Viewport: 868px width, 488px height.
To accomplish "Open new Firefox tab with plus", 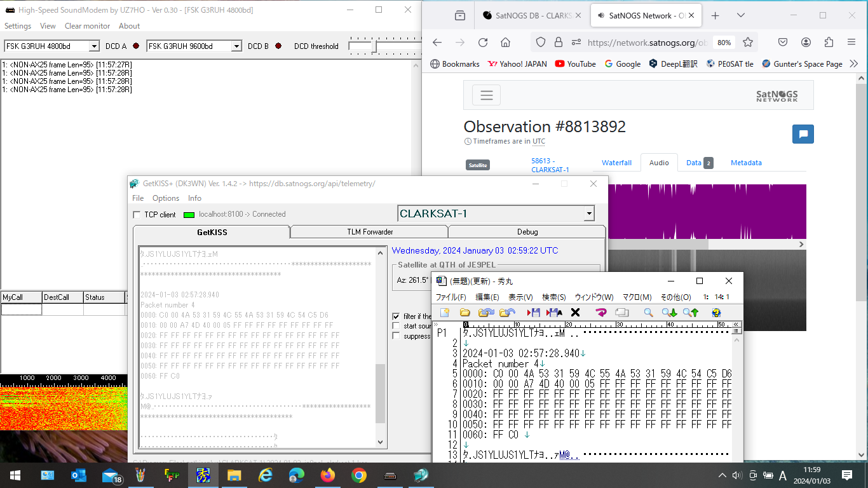I will pos(715,16).
